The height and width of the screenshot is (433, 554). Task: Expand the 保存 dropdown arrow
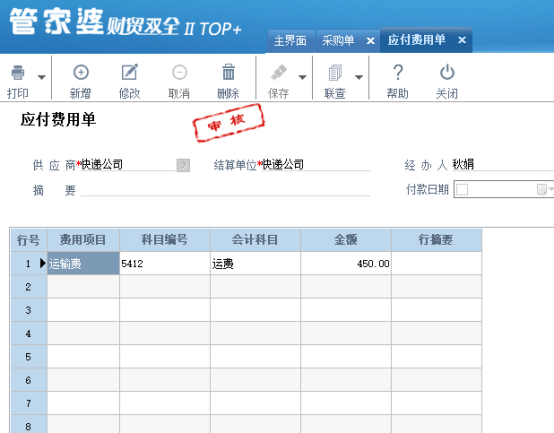pos(302,77)
